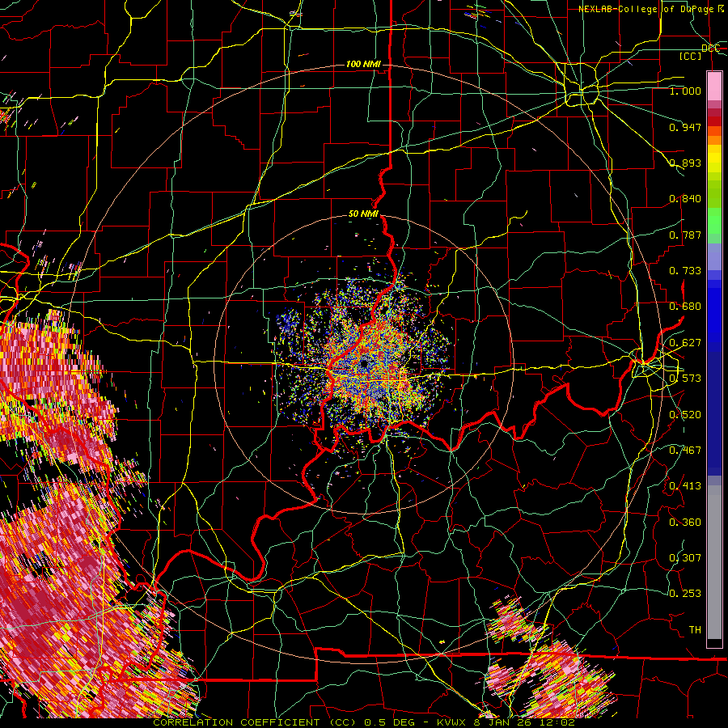Select the 0.840 legend value

tap(685, 199)
